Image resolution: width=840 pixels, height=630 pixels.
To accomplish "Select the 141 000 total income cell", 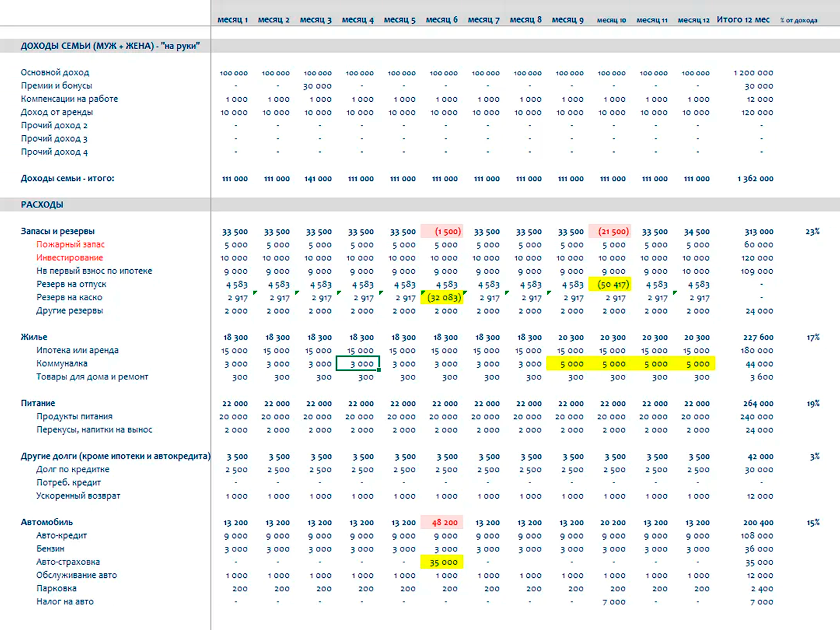I will [318, 179].
